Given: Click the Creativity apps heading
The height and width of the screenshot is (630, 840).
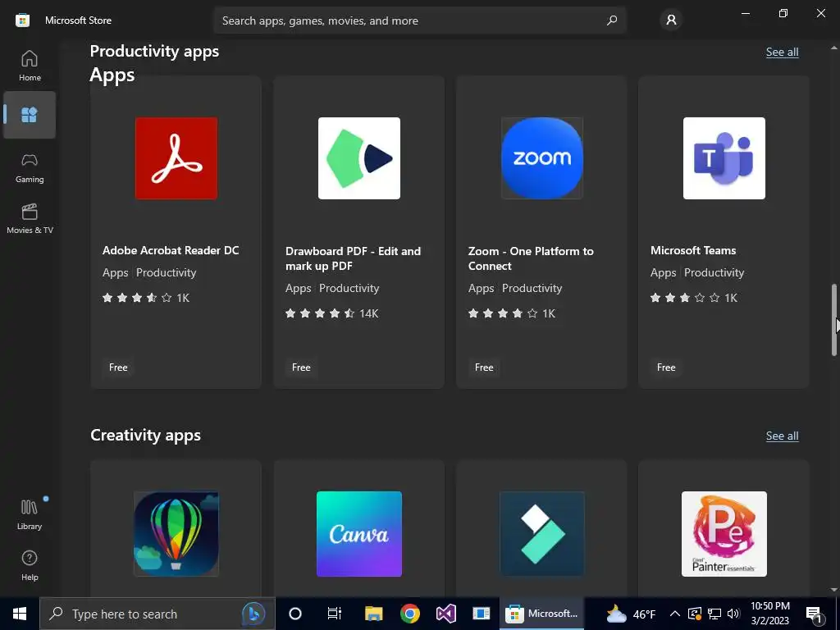Looking at the screenshot, I should click(x=145, y=435).
